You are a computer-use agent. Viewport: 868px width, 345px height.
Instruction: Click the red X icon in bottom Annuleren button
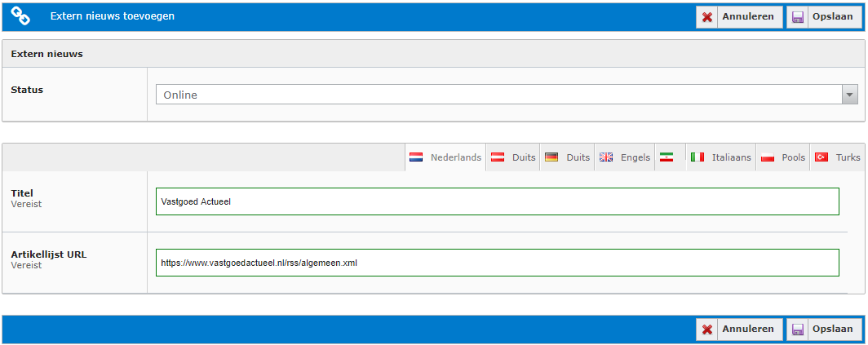(707, 330)
